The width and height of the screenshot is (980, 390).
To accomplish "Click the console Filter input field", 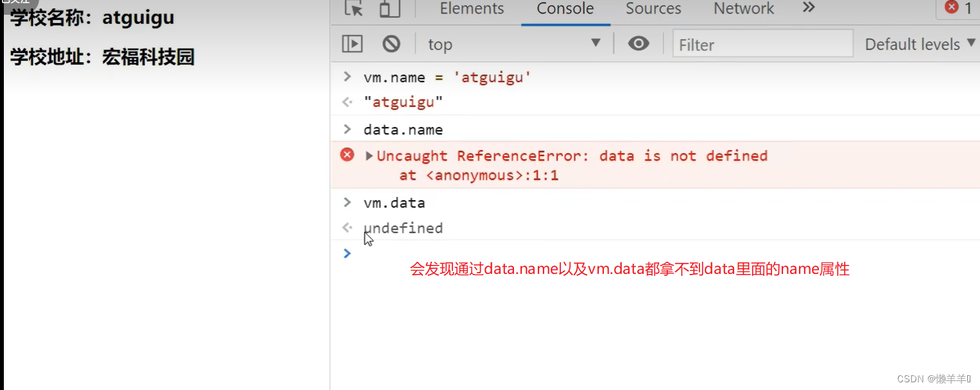I will (762, 44).
